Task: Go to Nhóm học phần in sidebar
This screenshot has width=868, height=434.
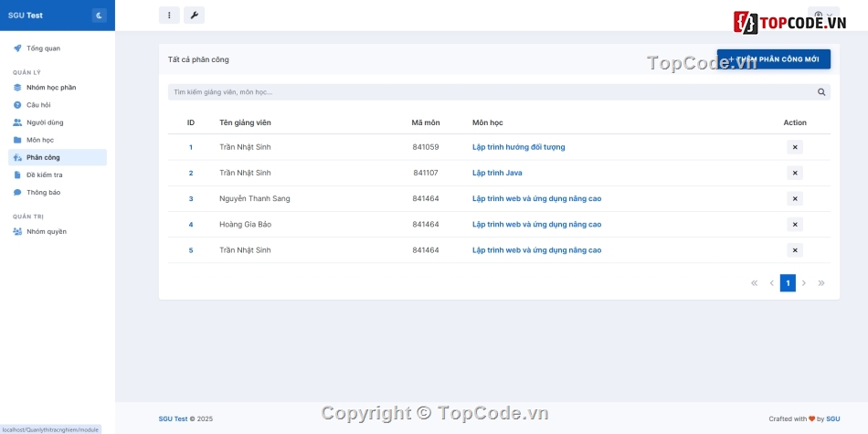Action: tap(51, 88)
